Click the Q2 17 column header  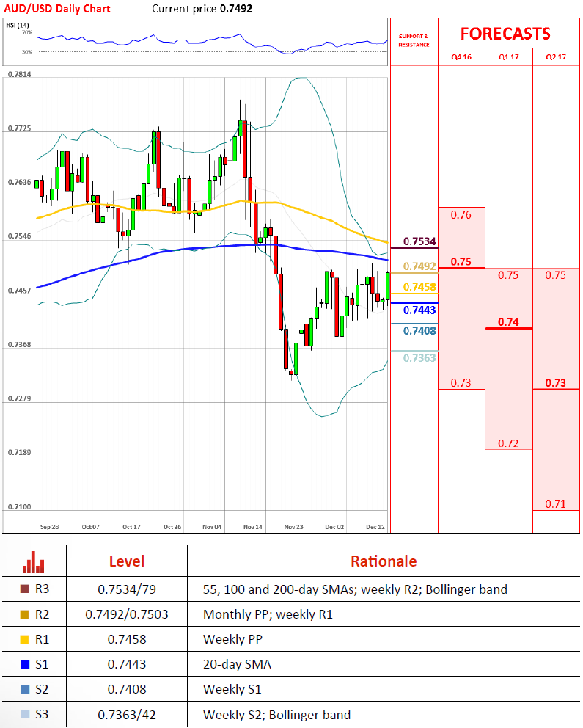(556, 57)
